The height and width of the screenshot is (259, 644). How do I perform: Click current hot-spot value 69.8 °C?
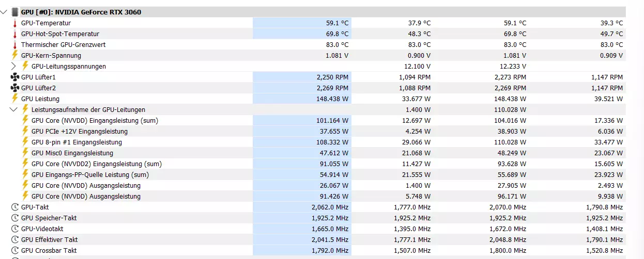(337, 34)
